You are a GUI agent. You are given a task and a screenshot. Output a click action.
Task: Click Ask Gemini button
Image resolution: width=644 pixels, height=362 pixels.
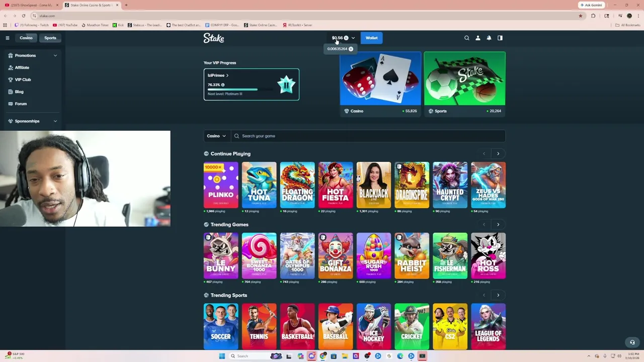(x=592, y=5)
